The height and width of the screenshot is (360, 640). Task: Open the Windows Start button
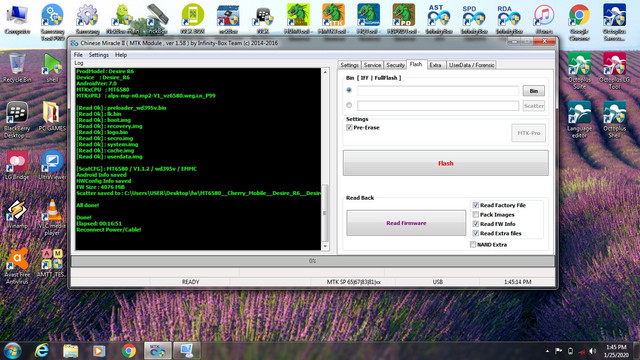click(x=12, y=351)
